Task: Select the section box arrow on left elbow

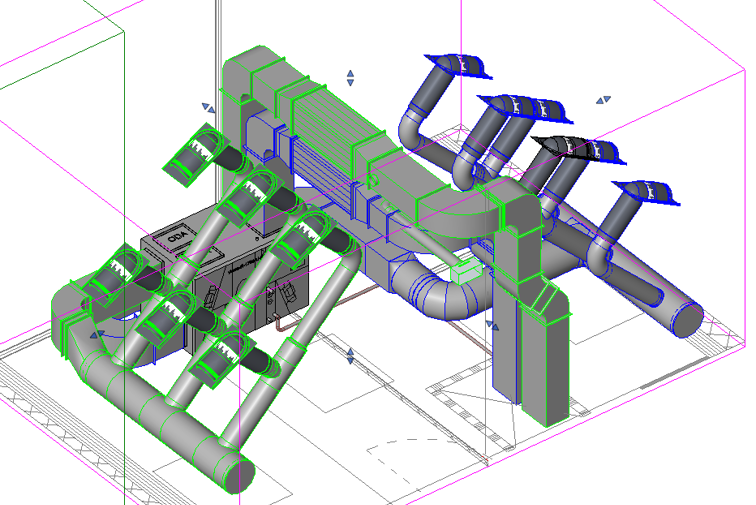Action: tap(96, 336)
